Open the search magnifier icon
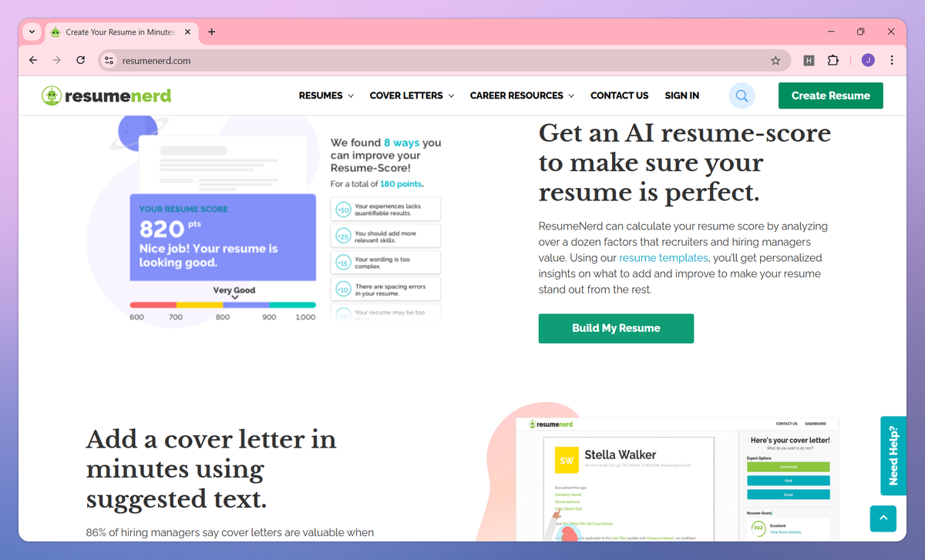Viewport: 925px width, 560px height. [742, 96]
